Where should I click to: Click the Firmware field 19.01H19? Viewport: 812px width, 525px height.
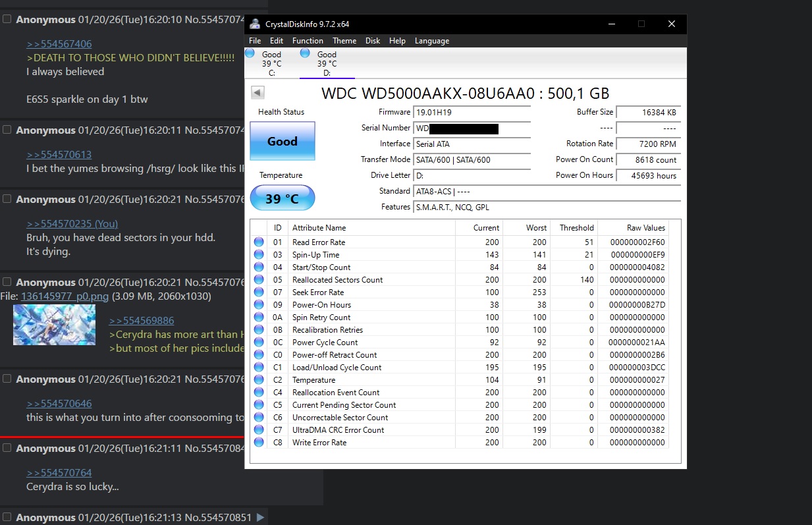pos(472,113)
